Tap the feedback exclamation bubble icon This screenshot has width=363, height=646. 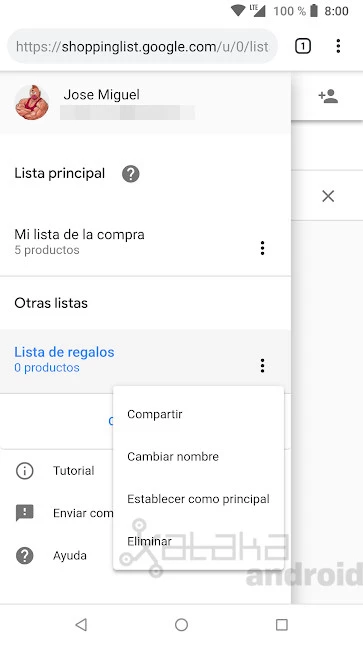coord(25,513)
